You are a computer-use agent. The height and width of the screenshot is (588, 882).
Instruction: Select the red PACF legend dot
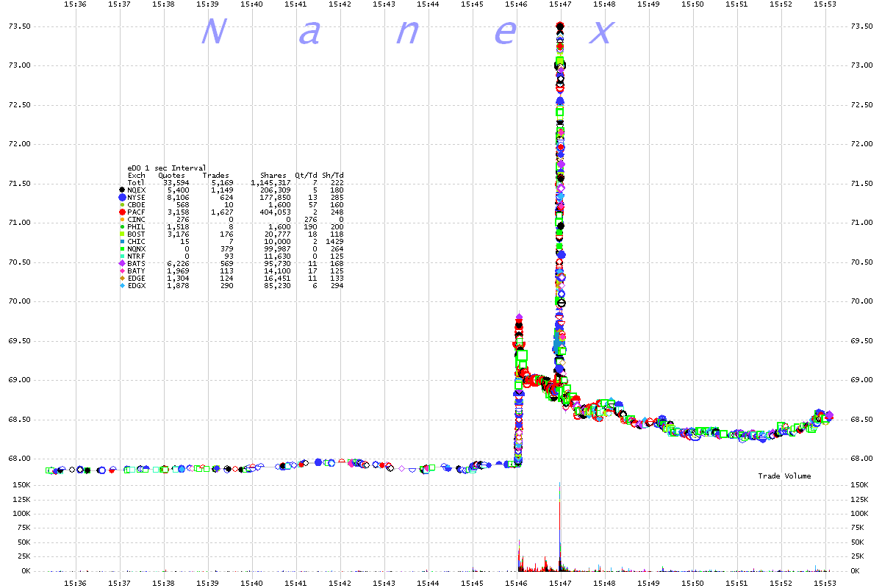point(122,212)
